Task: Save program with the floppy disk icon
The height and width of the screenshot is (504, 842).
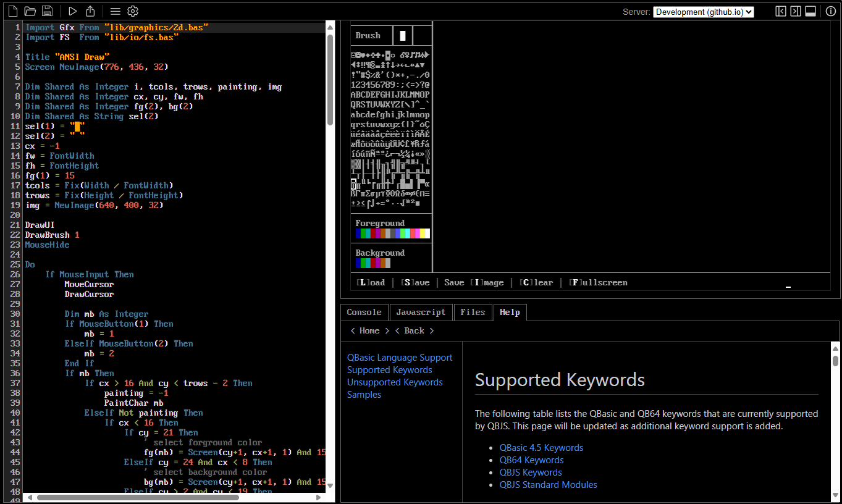Action: pos(47,11)
